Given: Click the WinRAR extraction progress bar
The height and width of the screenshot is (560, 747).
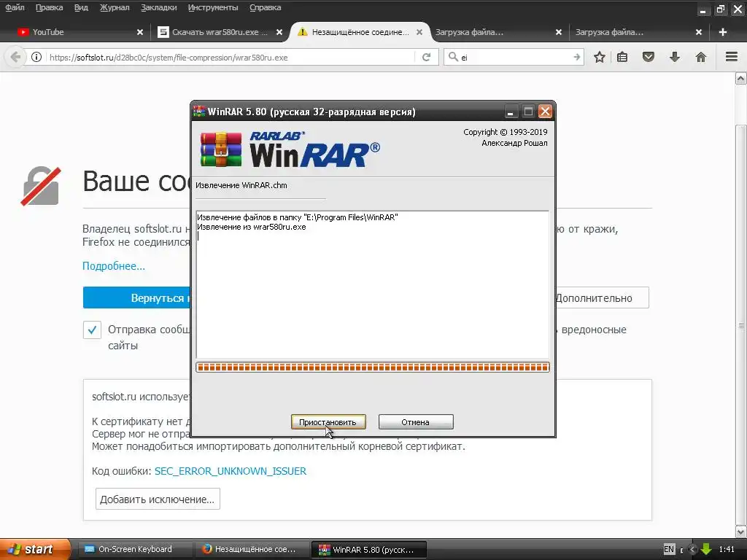Looking at the screenshot, I should [x=373, y=367].
